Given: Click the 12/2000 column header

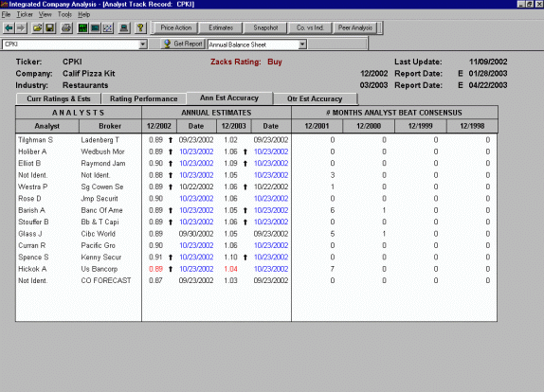Looking at the screenshot, I should (x=369, y=126).
